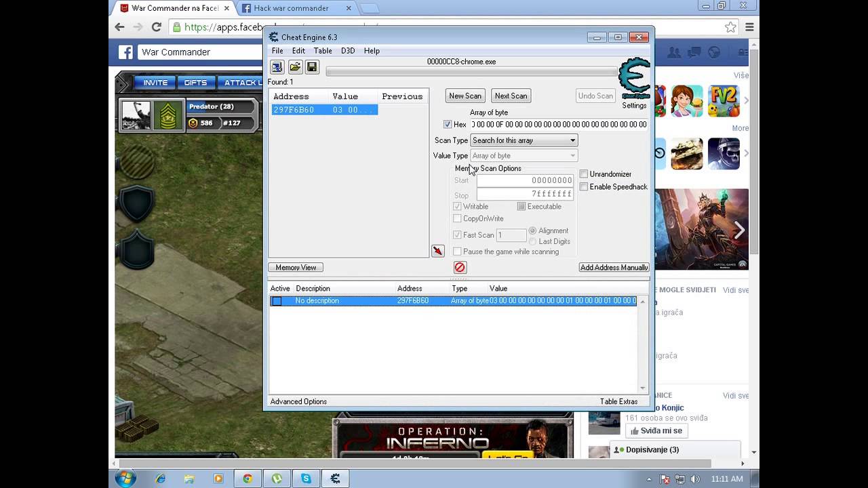
Task: Toggle the Hex checkbox
Action: tap(448, 124)
